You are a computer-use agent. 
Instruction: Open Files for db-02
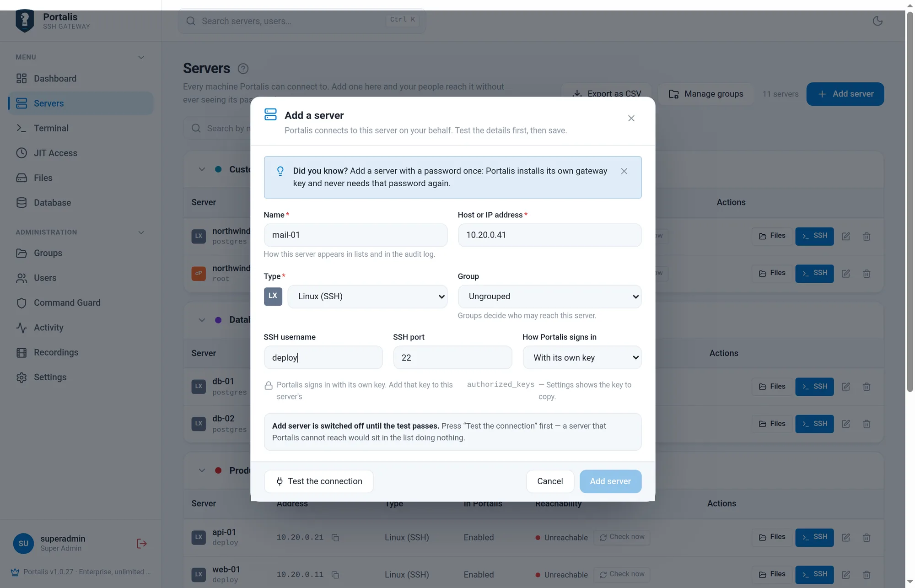coord(772,424)
